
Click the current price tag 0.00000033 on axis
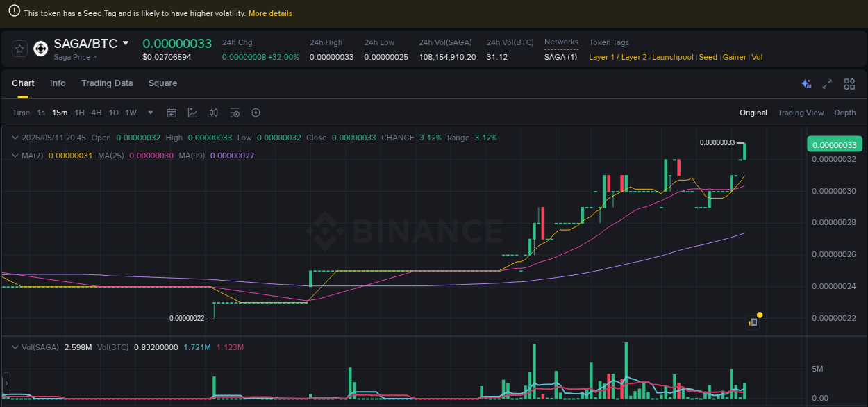[x=834, y=144]
